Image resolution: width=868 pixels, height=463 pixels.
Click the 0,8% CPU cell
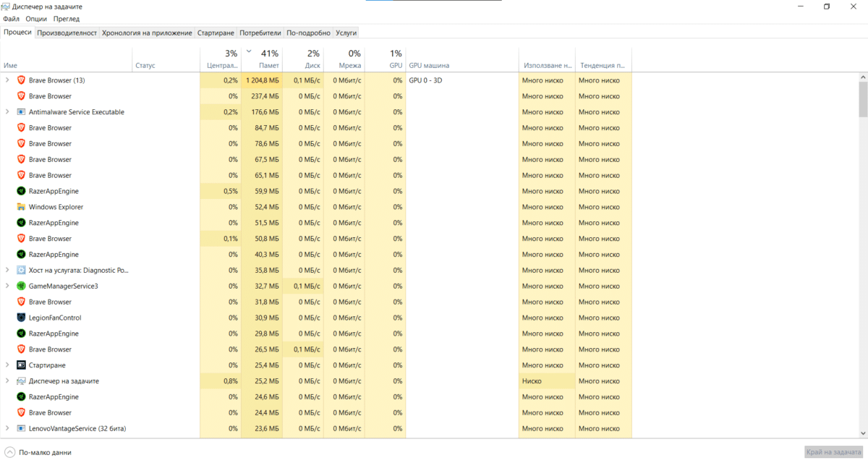[x=221, y=381]
